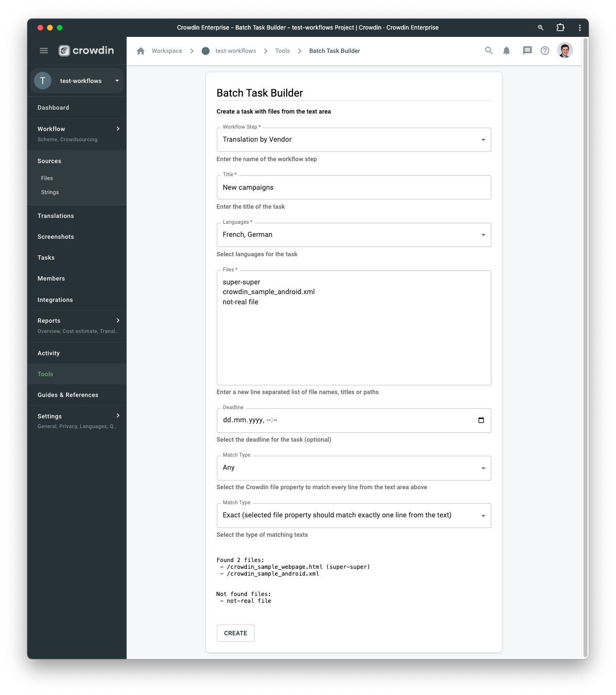Expand the Workflow sidebar section arrow

(118, 129)
